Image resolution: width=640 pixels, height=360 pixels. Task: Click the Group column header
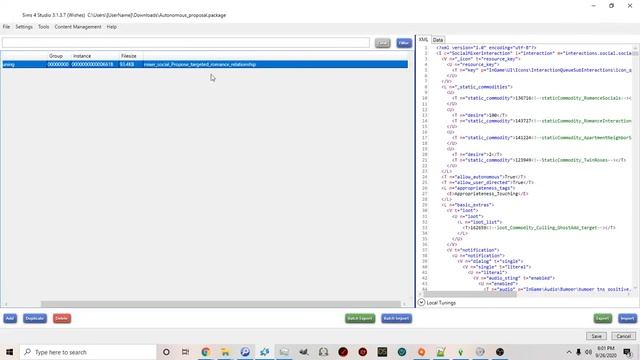[56, 56]
